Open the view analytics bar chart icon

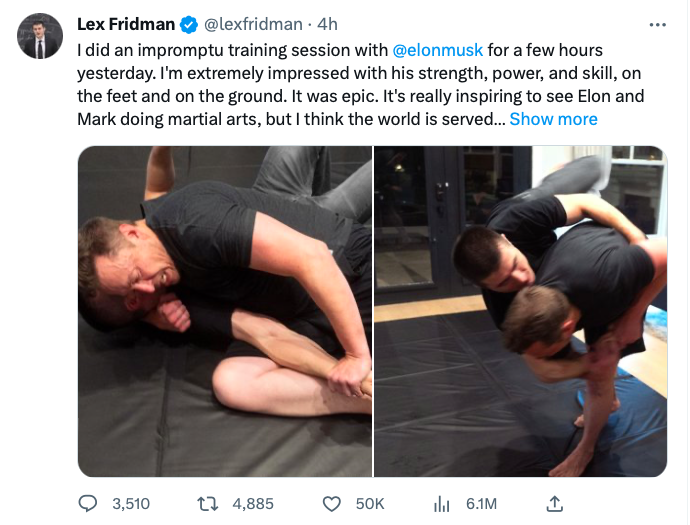pyautogui.click(x=441, y=504)
